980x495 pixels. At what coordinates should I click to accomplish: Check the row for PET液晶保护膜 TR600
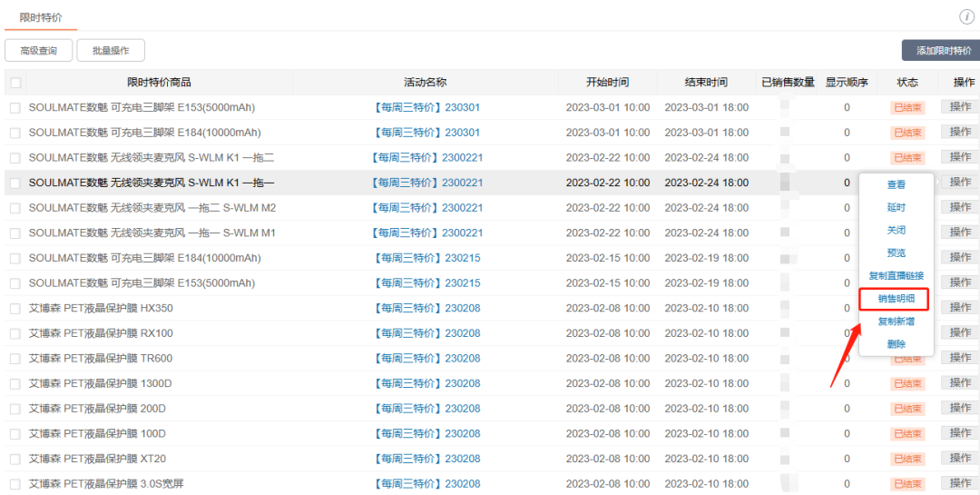[15, 359]
